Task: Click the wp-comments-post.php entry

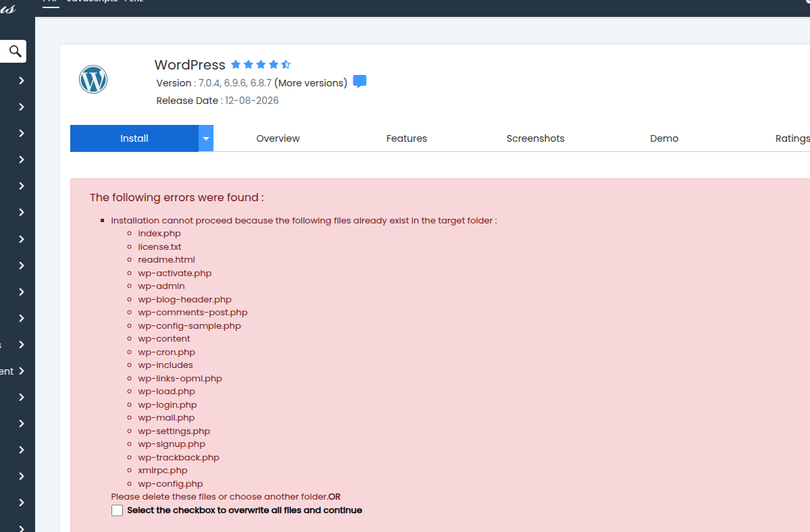Action: 193,312
